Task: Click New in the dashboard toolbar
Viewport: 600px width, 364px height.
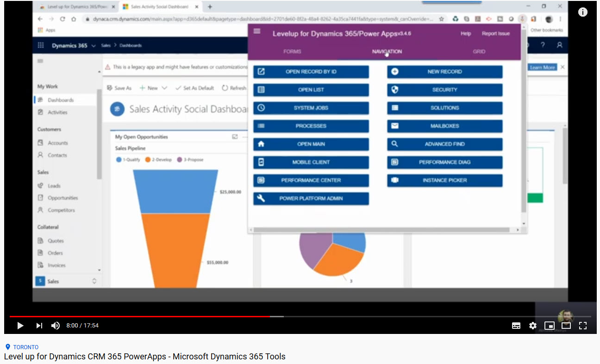Action: [149, 88]
